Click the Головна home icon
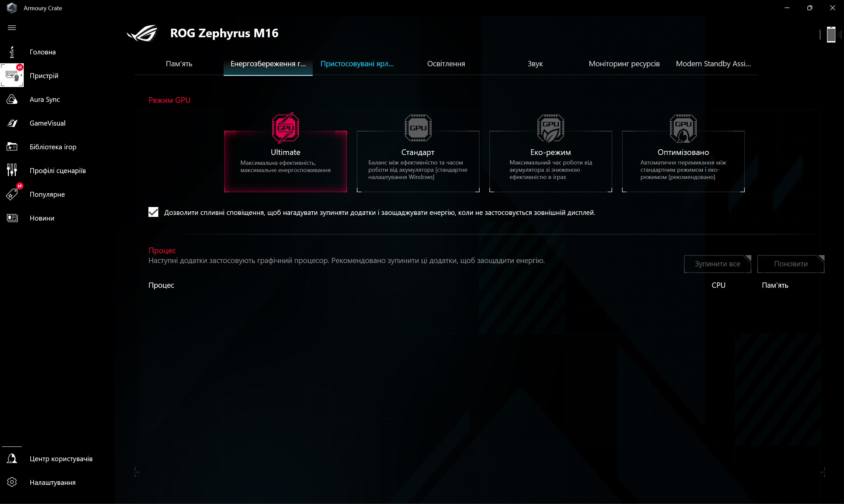The height and width of the screenshot is (504, 844). [x=12, y=52]
